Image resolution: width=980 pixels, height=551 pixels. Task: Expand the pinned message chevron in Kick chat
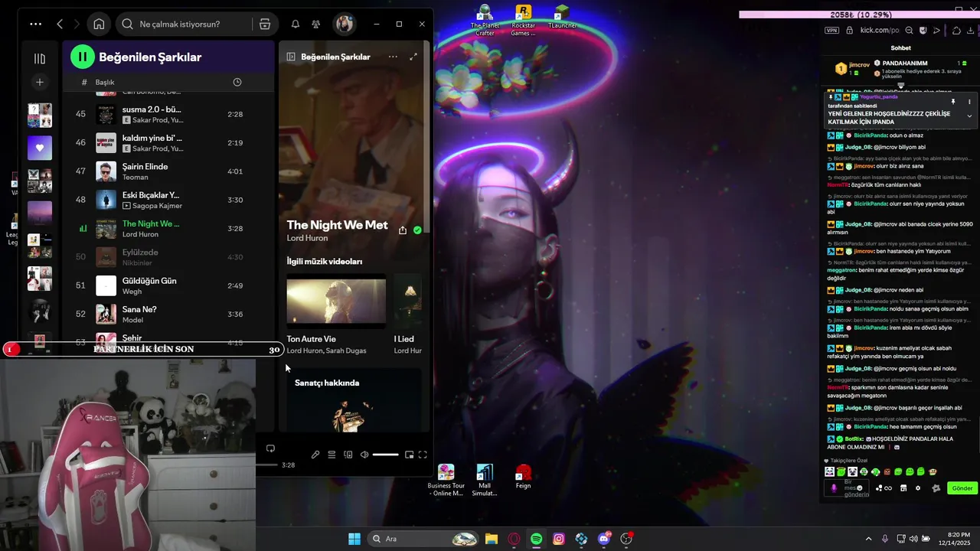point(969,116)
